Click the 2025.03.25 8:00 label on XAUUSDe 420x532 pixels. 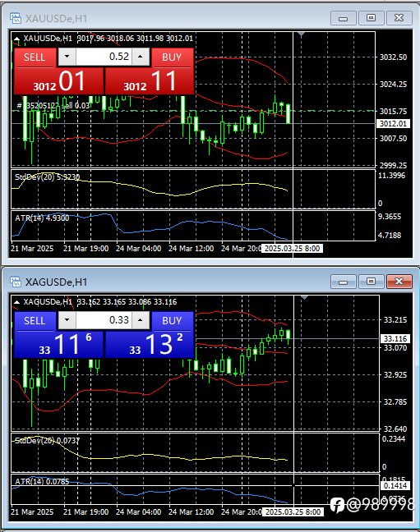(x=293, y=249)
